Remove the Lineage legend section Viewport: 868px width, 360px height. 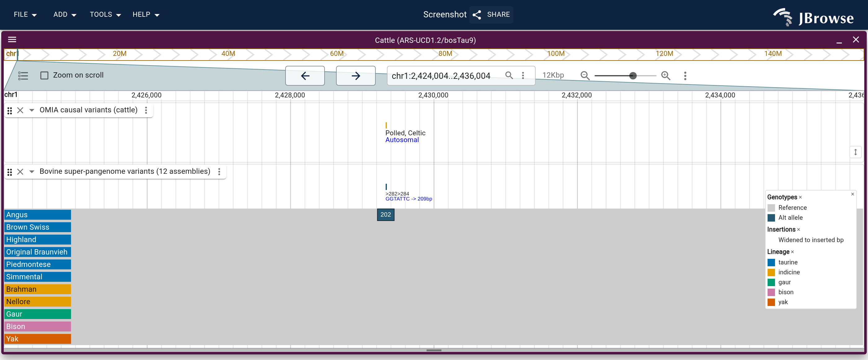point(792,252)
